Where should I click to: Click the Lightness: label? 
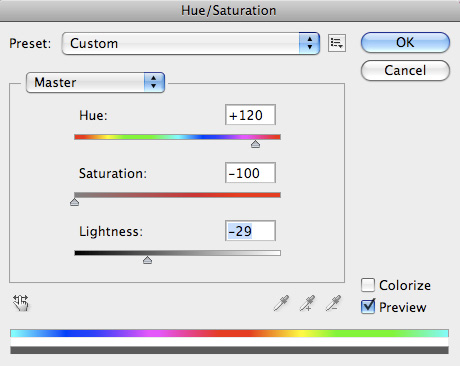coord(111,231)
